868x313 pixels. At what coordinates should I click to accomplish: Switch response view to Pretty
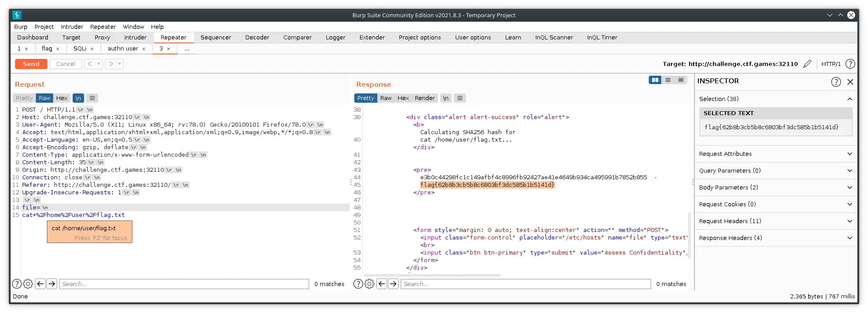point(365,98)
